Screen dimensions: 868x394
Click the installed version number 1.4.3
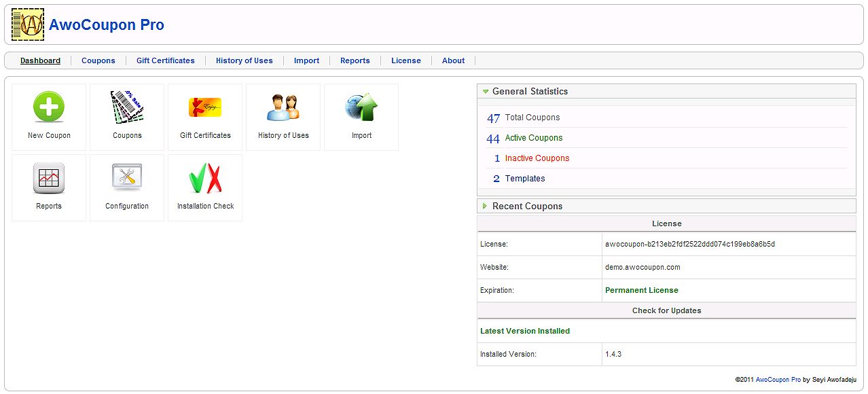pos(613,354)
